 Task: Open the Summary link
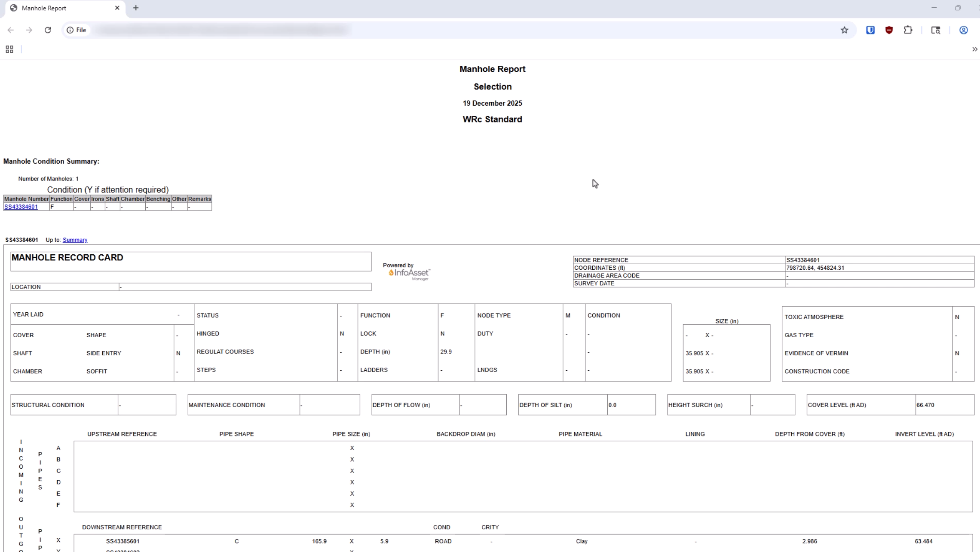74,240
